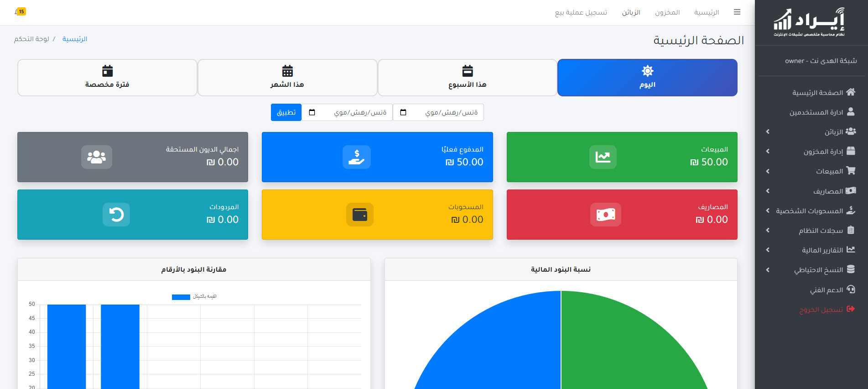
Task: Toggle the chart legend blue series box
Action: point(181,297)
